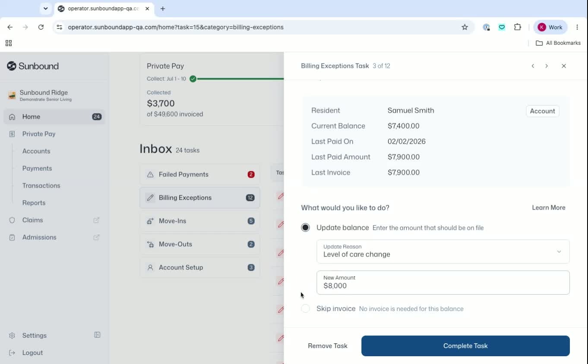Collapse sidebar icon next to Settings

pos(98,335)
